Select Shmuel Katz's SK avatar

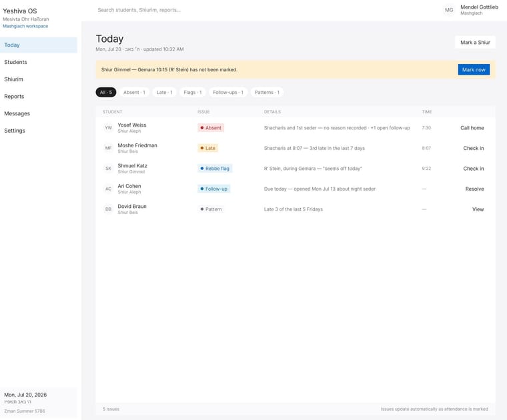[108, 168]
